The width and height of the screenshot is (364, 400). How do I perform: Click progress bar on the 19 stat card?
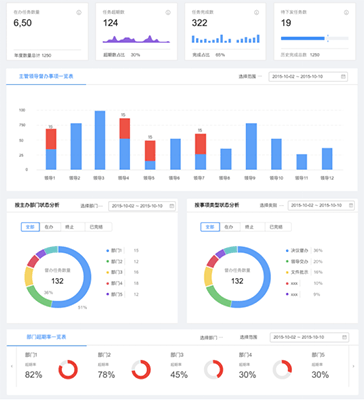click(315, 38)
